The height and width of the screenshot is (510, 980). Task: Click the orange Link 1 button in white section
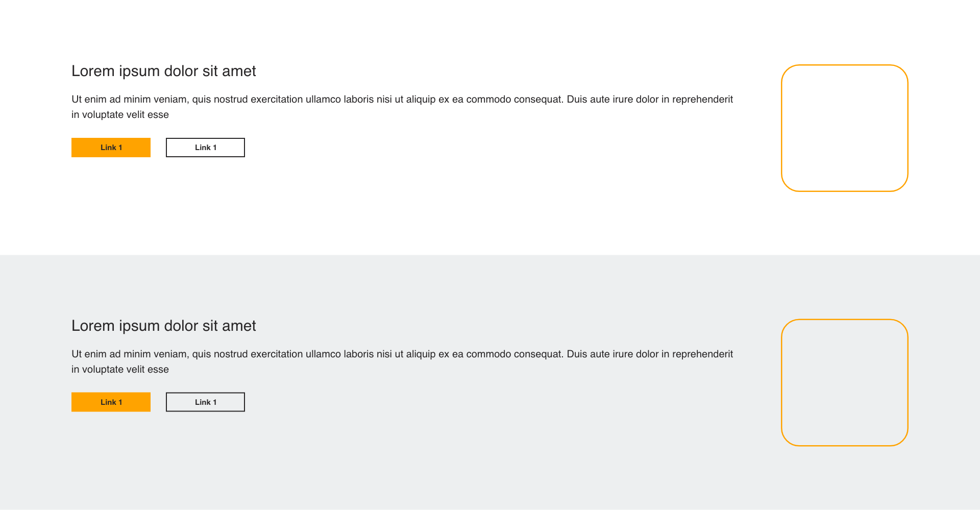111,148
